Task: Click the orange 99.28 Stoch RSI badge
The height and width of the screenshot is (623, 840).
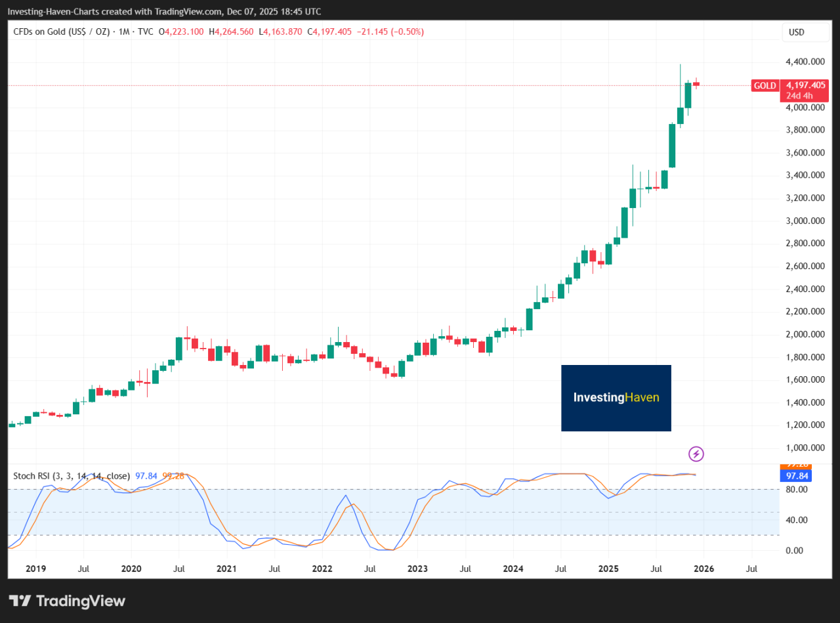Action: coord(795,464)
